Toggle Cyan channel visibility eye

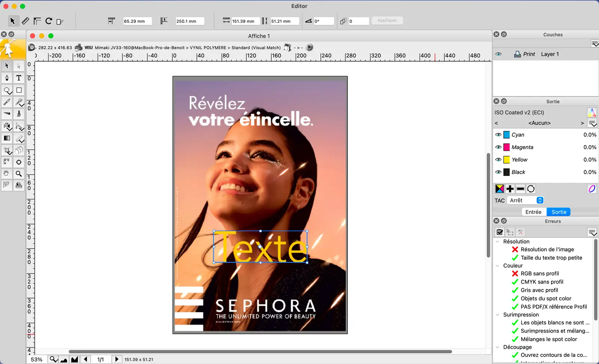pyautogui.click(x=498, y=135)
